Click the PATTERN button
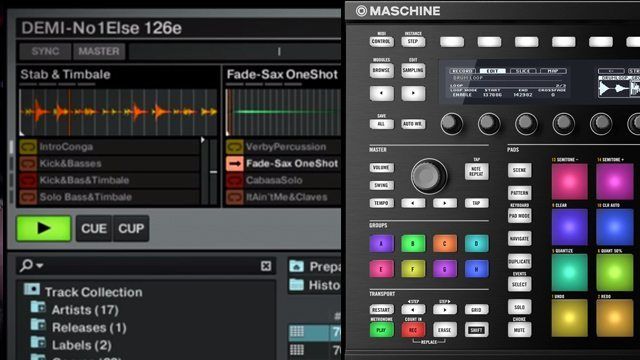This screenshot has height=360, width=640. coord(520,193)
